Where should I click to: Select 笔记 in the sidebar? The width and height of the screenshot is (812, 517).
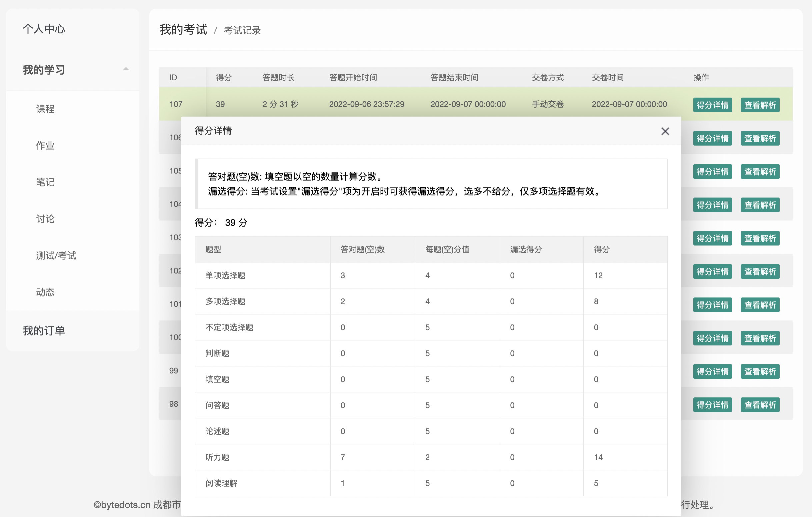tap(45, 182)
